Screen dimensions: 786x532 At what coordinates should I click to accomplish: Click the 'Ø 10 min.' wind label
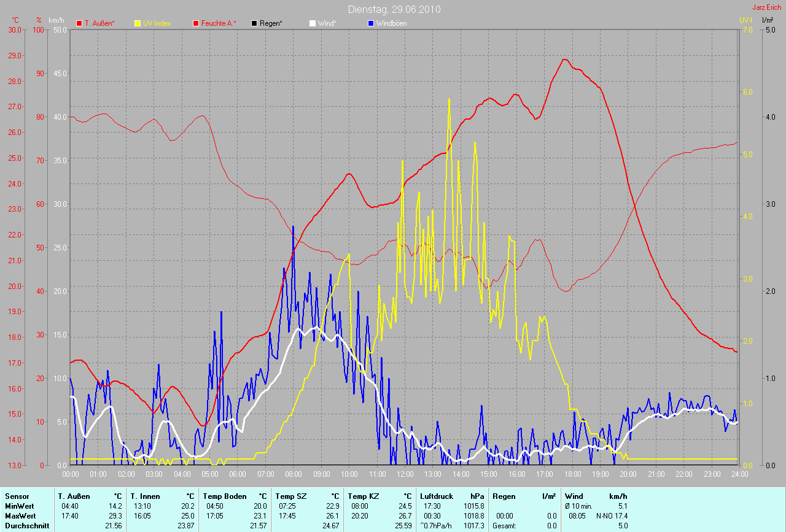coord(578,506)
